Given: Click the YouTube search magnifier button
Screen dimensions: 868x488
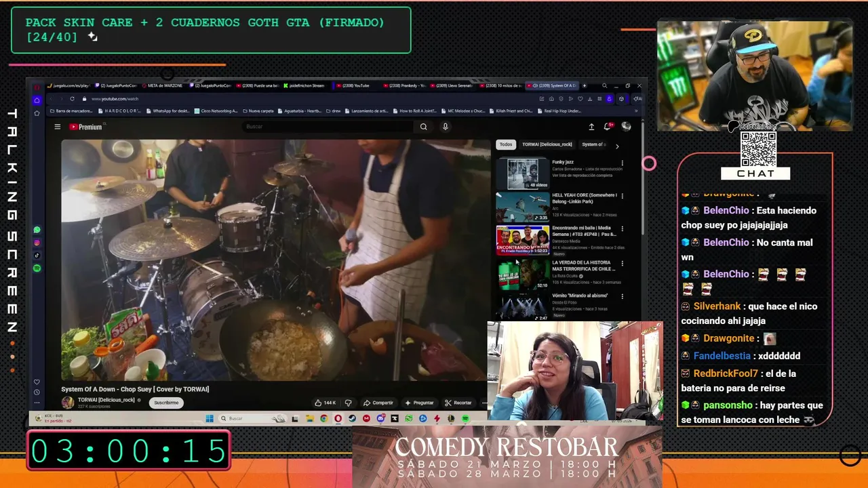Looking at the screenshot, I should tap(423, 127).
